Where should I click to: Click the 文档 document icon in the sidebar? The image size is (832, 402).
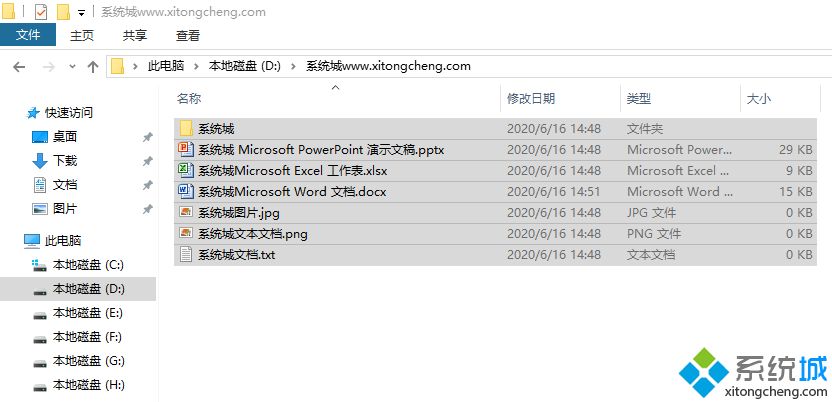tap(40, 185)
